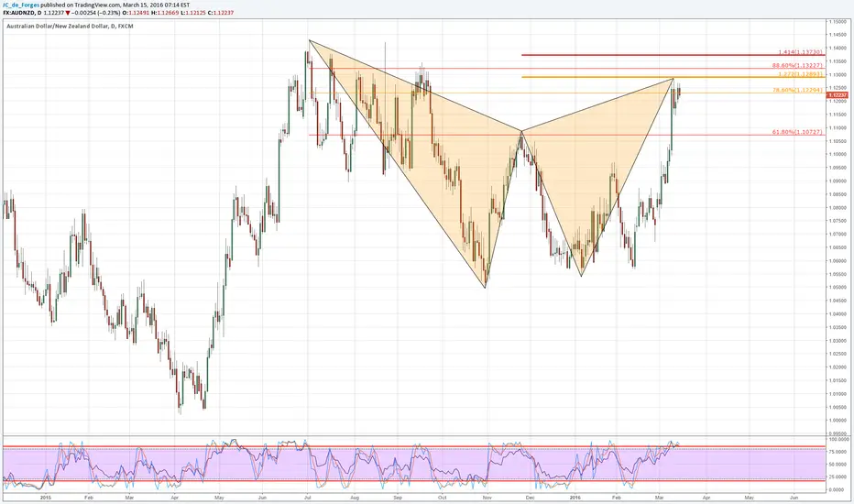Click the change text −0.00254 (−0.23%)

96,12
